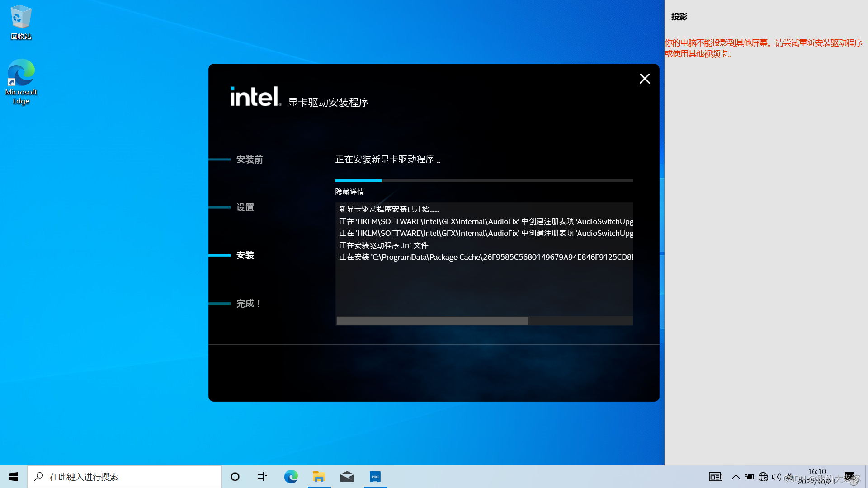Open News and interests taskbar widget

click(x=715, y=477)
